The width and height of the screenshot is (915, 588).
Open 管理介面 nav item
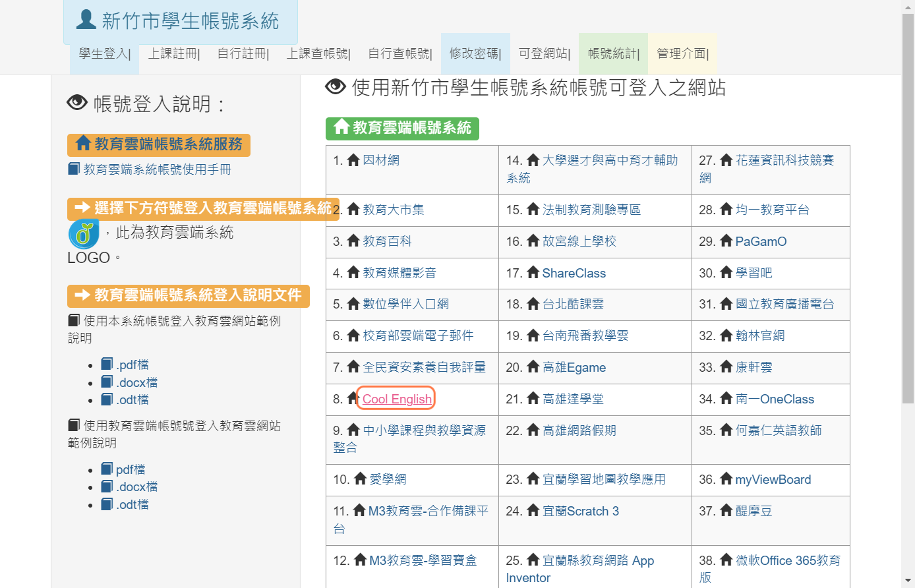pos(683,53)
